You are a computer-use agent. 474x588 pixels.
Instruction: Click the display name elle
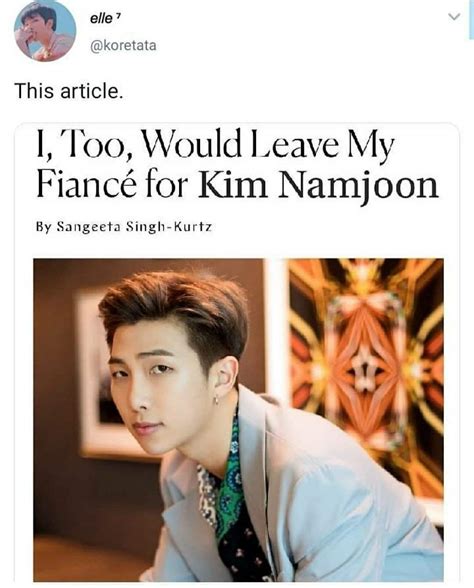click(101, 19)
